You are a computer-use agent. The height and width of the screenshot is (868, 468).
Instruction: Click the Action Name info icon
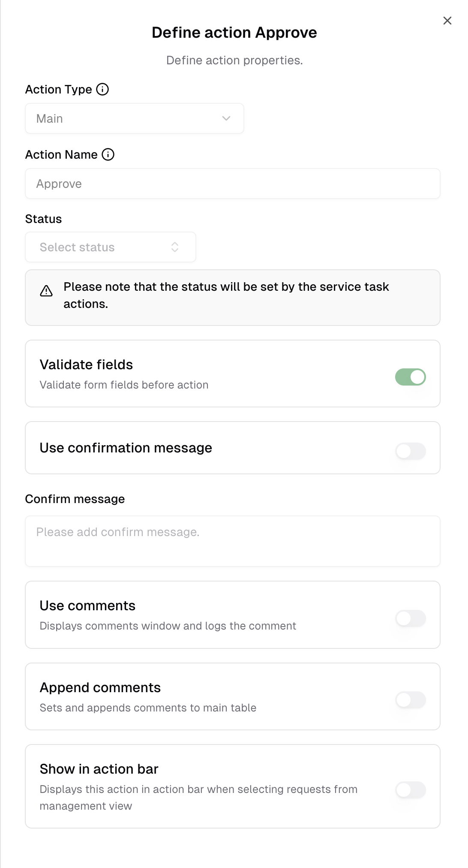click(108, 154)
